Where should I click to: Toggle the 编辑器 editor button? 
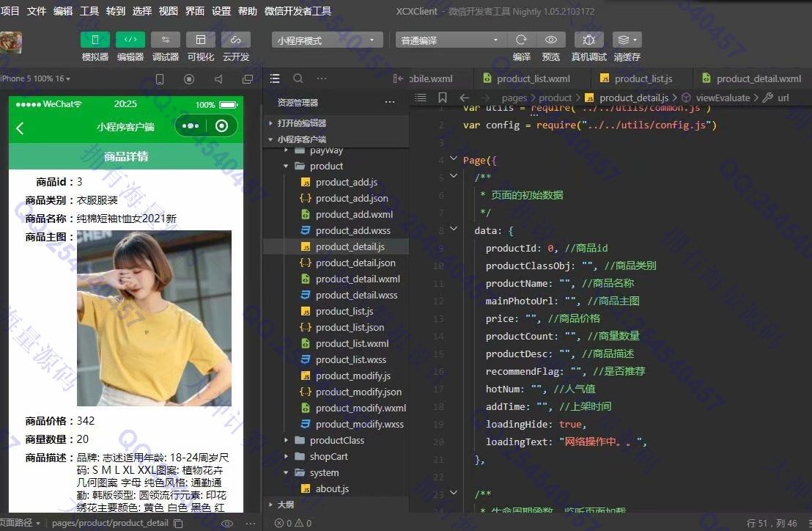pyautogui.click(x=130, y=40)
